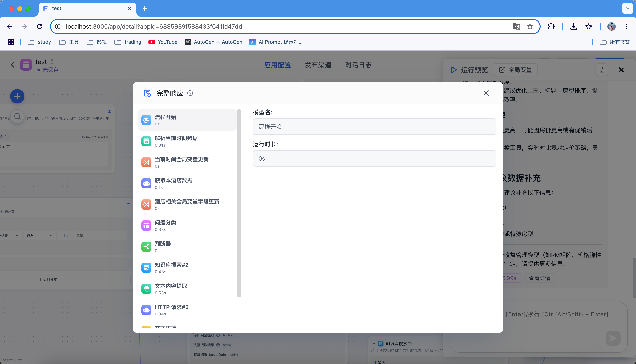Open a new browser tab
This screenshot has width=636, height=364.
click(144, 8)
